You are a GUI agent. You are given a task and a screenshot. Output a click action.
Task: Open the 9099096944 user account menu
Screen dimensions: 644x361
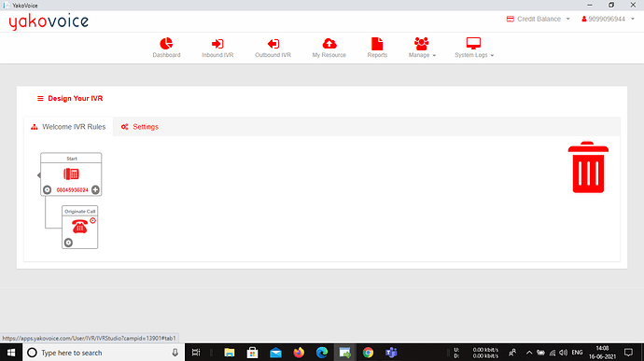click(x=608, y=19)
